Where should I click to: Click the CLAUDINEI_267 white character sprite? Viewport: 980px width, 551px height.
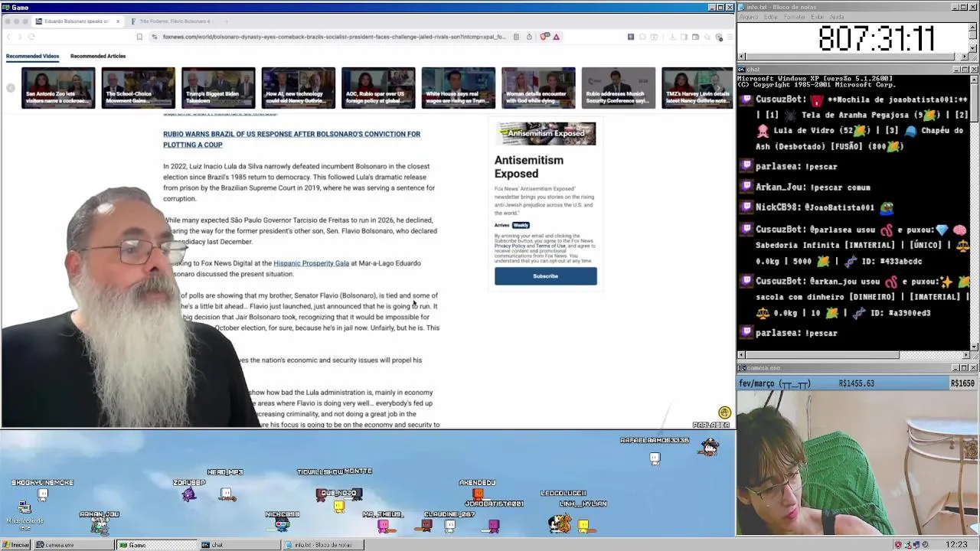coord(450,525)
